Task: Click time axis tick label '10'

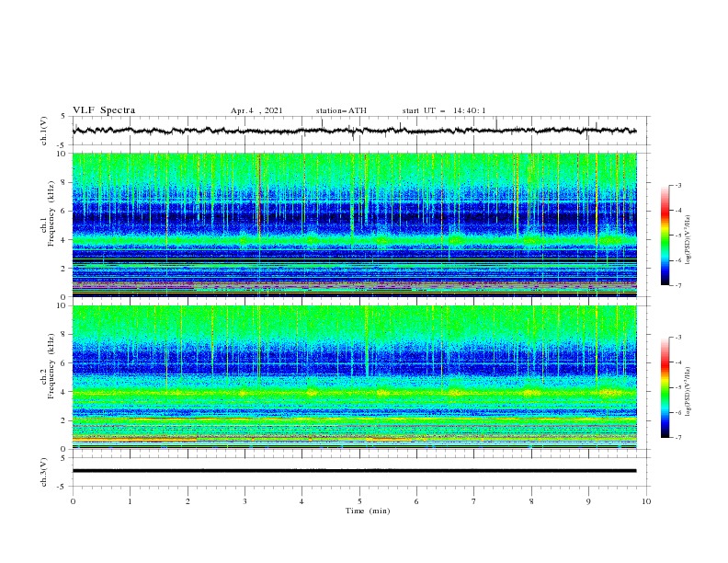Action: coord(646,501)
